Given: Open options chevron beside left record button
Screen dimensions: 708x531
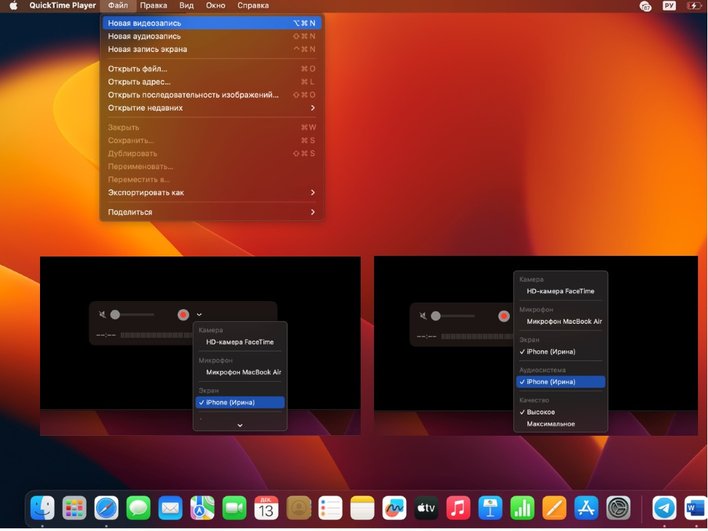Looking at the screenshot, I should [199, 314].
